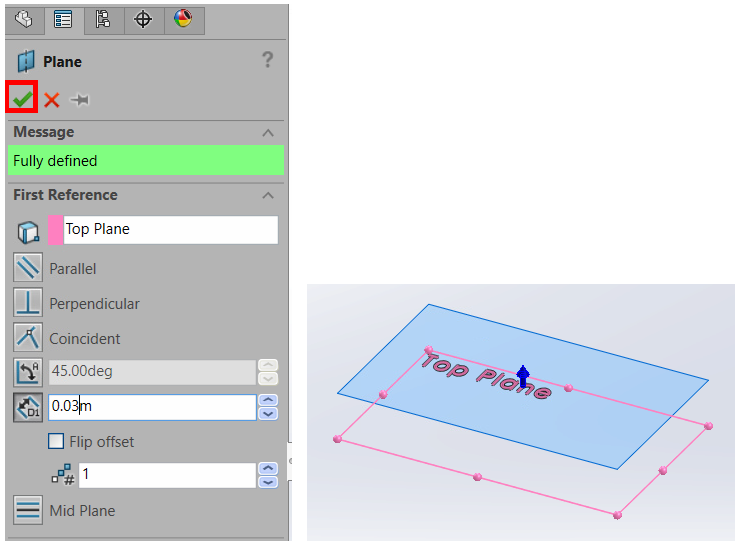This screenshot has width=741, height=547.
Task: Select the Perpendicular constraint icon
Action: (x=28, y=303)
